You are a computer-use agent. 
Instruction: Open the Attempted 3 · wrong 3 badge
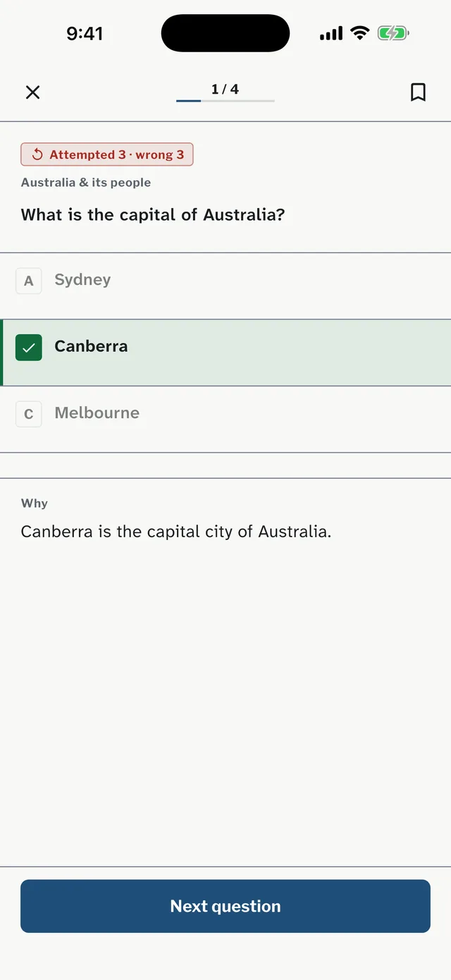tap(107, 154)
